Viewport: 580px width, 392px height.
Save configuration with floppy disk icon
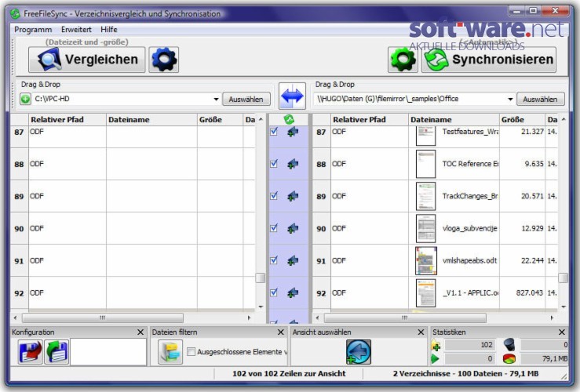pos(31,352)
